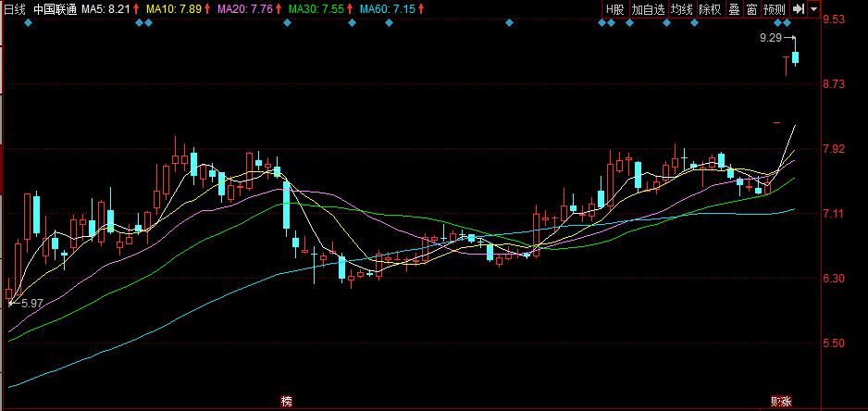Click the red arrow after MA20 value

(x=278, y=9)
